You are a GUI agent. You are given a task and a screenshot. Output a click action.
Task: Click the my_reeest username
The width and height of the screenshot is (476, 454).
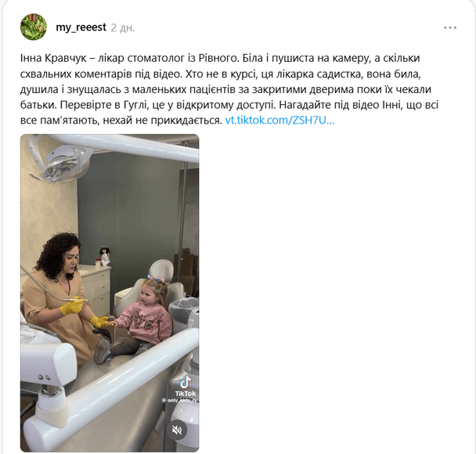(x=81, y=27)
